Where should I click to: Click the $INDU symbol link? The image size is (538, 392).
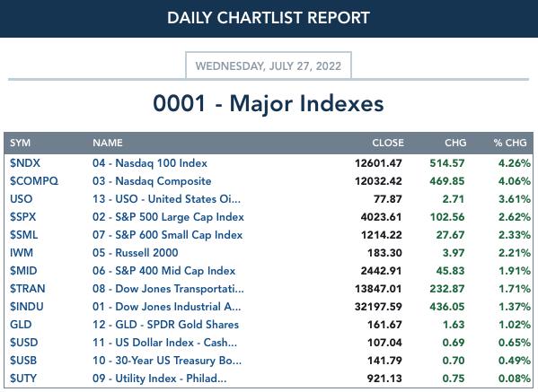pos(27,307)
